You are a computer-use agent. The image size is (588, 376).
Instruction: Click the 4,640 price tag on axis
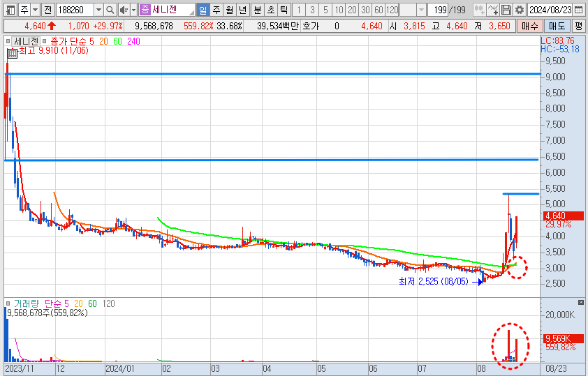(x=564, y=216)
